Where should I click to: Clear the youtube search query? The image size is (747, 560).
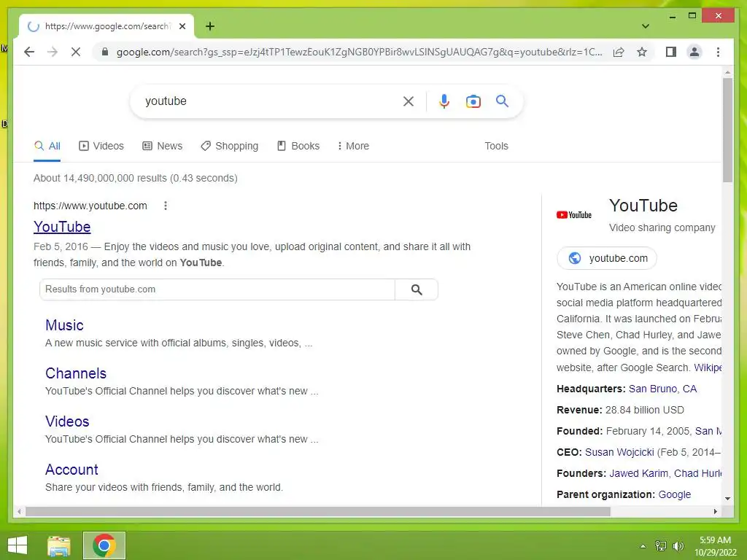point(409,101)
